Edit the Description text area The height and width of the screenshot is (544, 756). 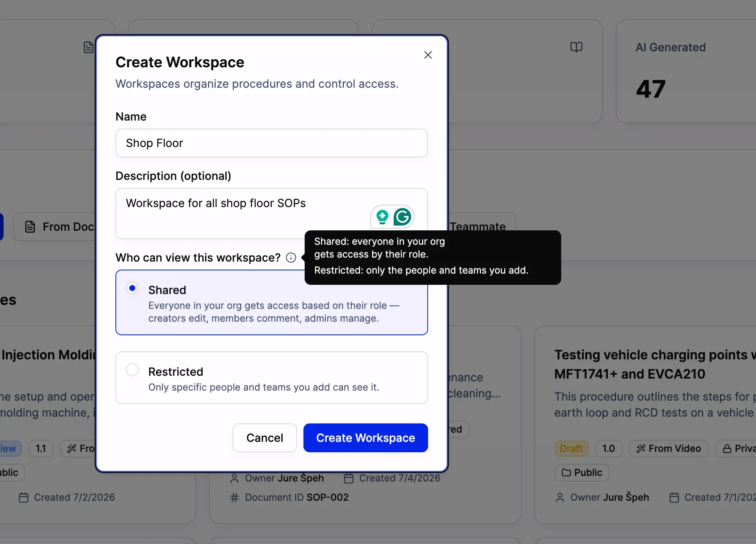272,214
